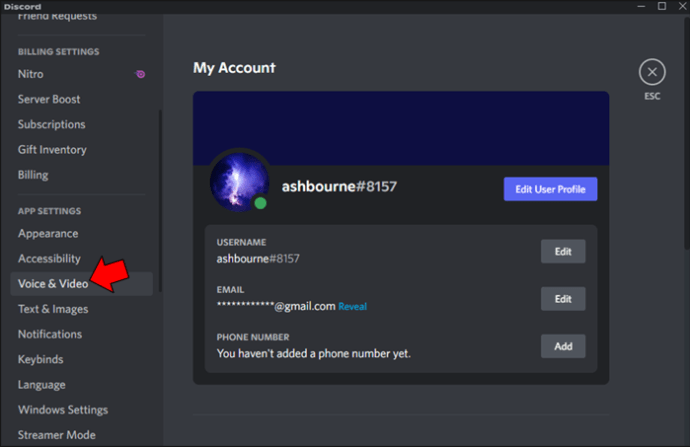The image size is (690, 447).
Task: Click the ashbourne profile avatar
Action: click(x=239, y=182)
